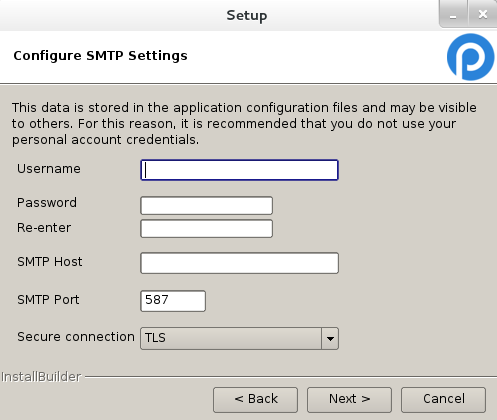
Task: Go to previous step with Back button
Action: point(256,400)
